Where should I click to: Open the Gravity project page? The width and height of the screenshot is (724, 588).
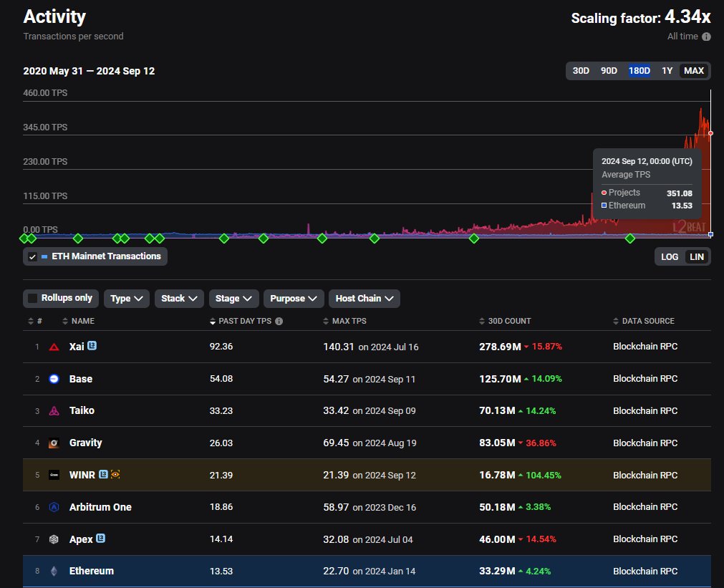click(85, 443)
